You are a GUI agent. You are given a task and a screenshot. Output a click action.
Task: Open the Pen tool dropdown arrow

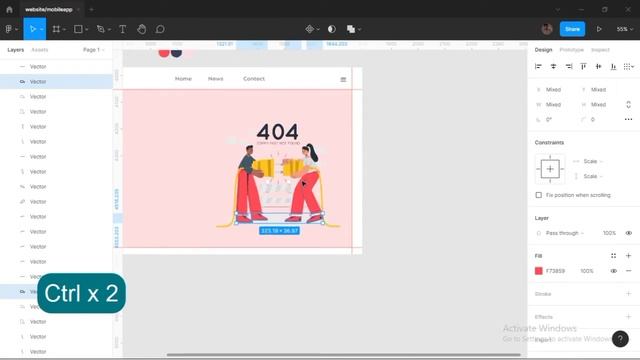(x=109, y=29)
